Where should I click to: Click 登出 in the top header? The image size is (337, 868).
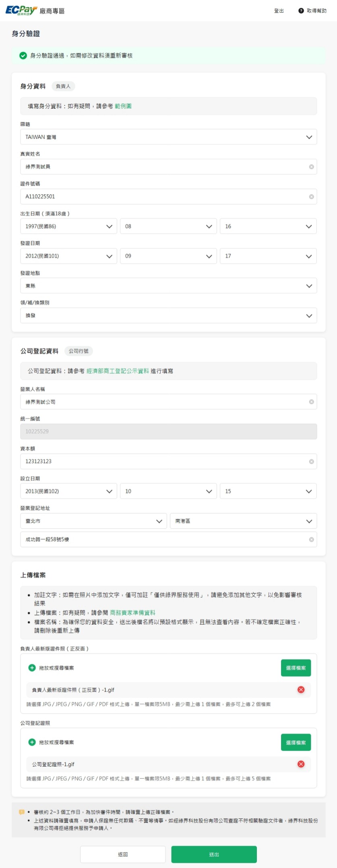279,11
